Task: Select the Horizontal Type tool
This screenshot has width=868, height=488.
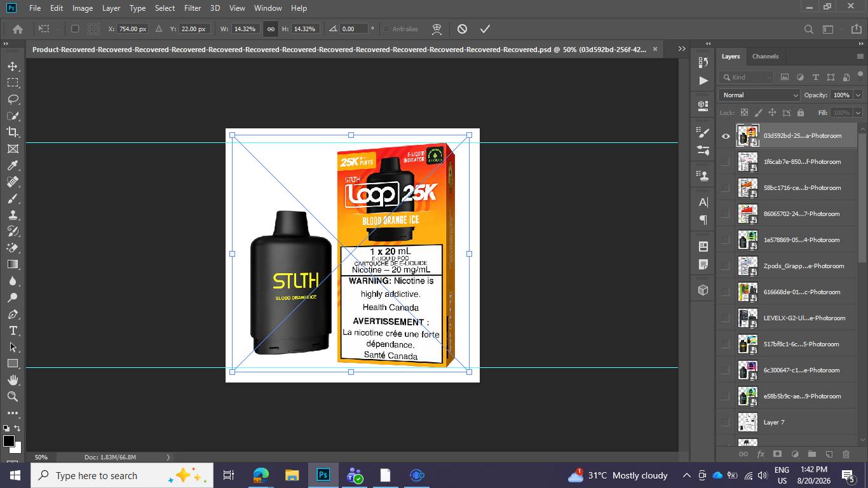Action: [13, 330]
